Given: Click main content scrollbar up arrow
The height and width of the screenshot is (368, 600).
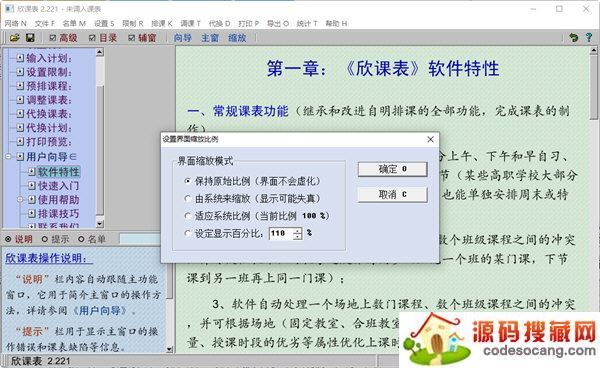Looking at the screenshot, I should [x=594, y=50].
